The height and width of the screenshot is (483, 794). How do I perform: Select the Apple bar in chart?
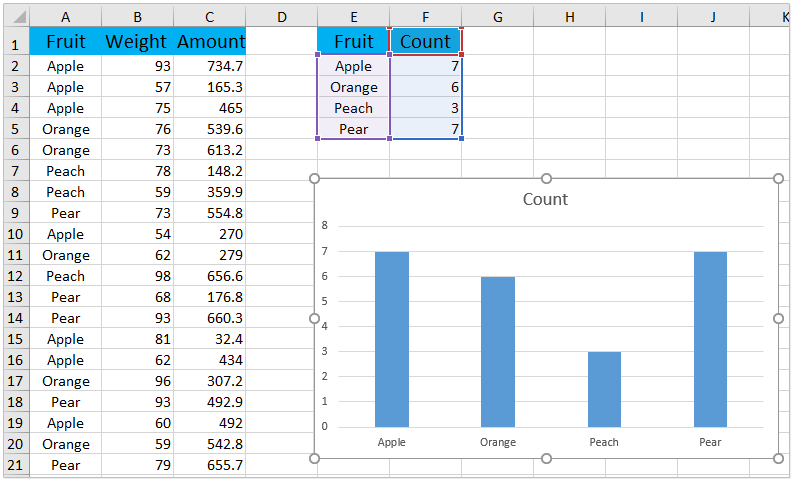392,340
